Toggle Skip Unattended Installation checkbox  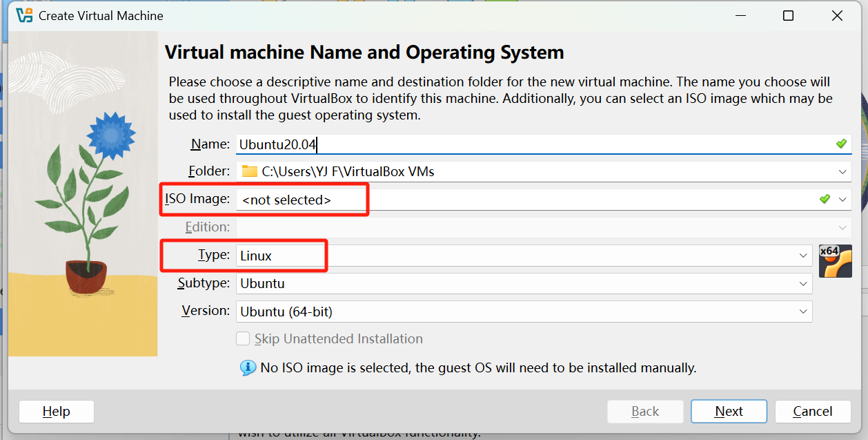click(243, 338)
